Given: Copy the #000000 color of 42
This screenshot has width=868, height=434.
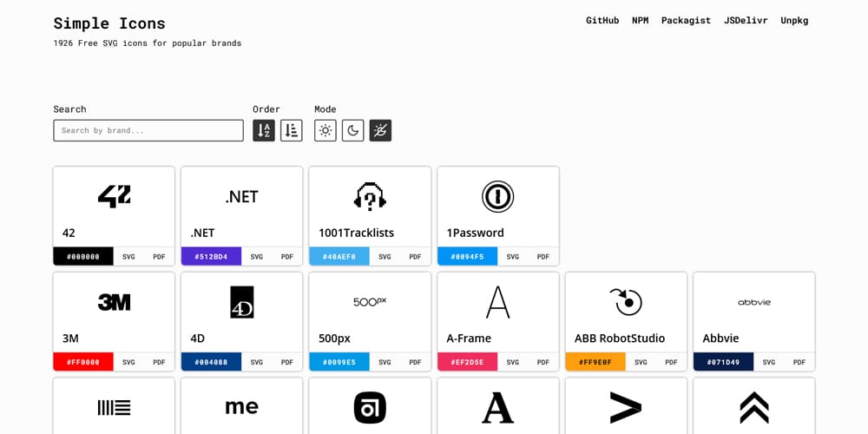Looking at the screenshot, I should coord(83,257).
